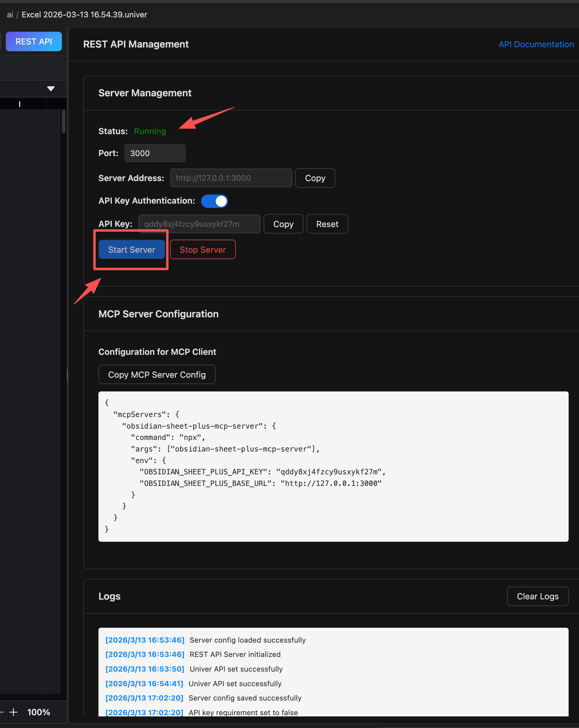Click the Server Address text field
579x728 pixels.
tap(231, 178)
